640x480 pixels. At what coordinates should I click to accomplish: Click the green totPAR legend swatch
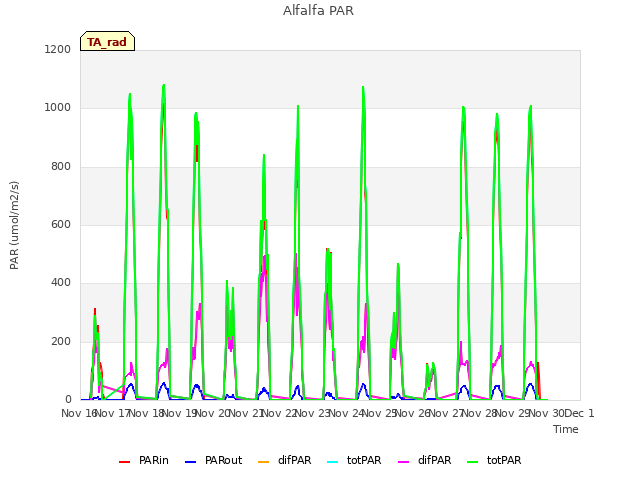(472, 462)
